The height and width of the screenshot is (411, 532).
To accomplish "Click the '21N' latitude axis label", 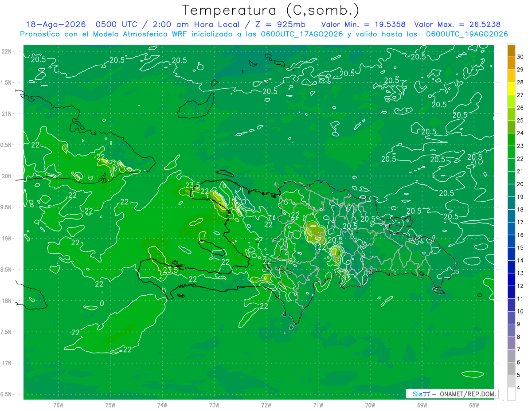I will [8, 114].
